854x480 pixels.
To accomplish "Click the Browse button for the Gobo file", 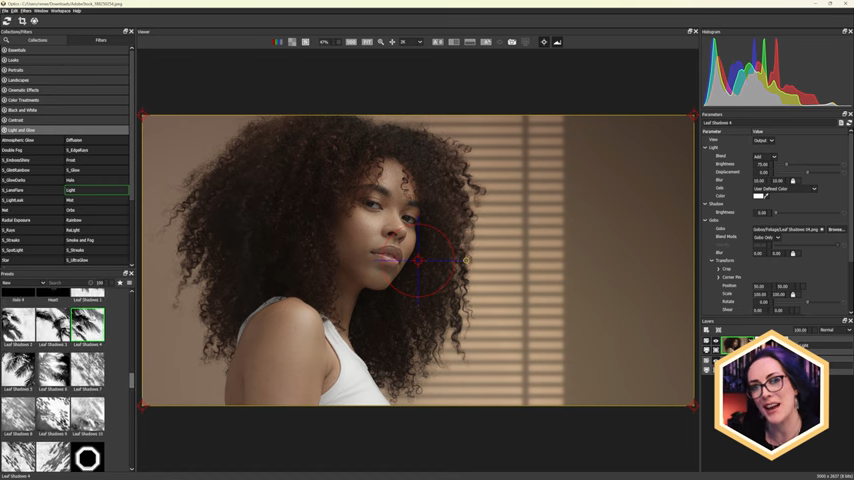I will pos(836,229).
